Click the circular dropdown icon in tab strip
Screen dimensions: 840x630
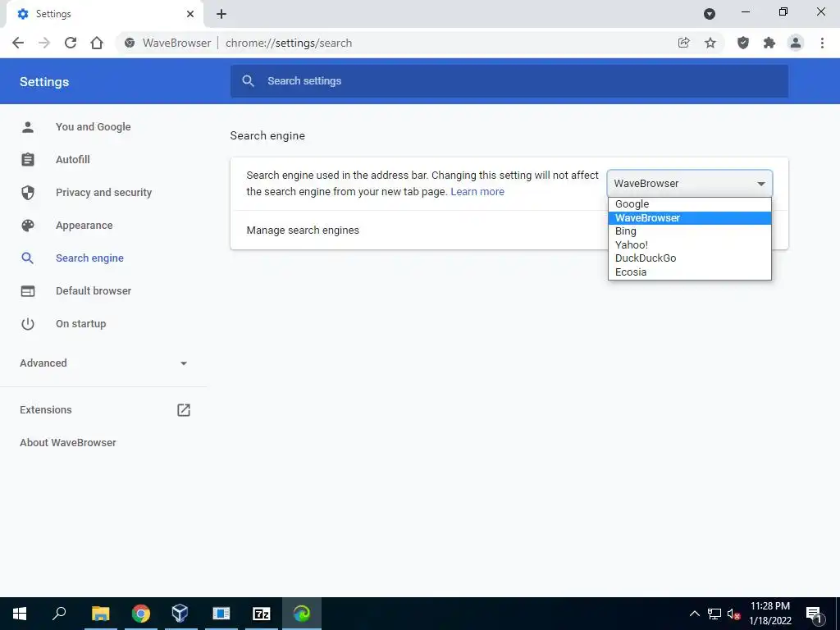click(x=710, y=14)
